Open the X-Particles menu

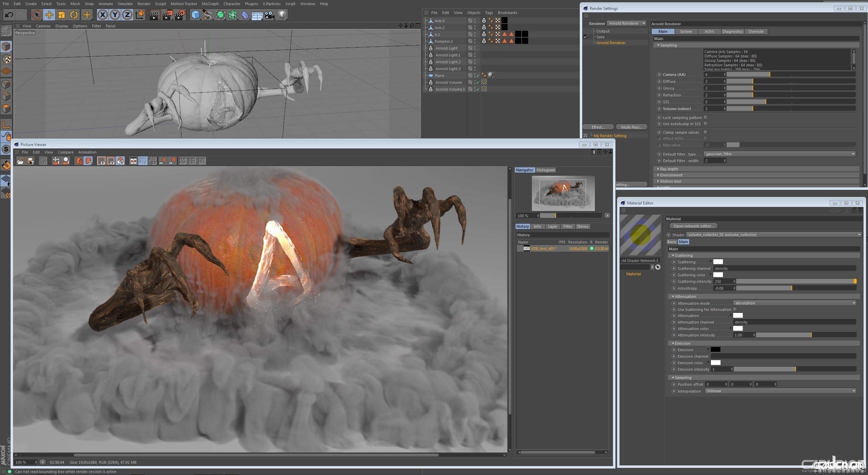click(271, 4)
